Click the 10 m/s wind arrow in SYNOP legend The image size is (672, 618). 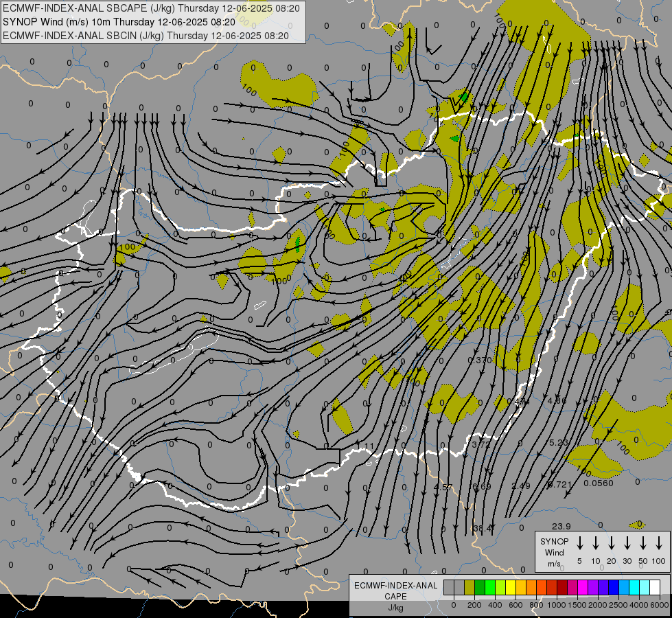pos(596,543)
